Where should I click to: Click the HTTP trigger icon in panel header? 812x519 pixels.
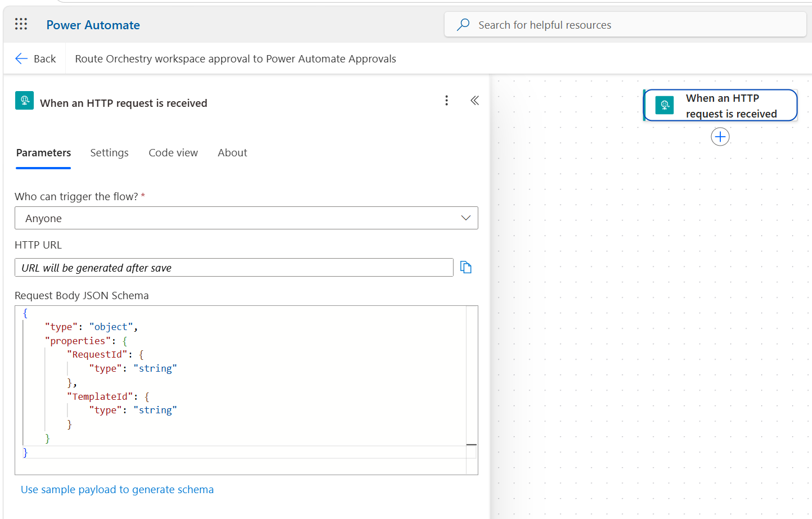point(24,101)
